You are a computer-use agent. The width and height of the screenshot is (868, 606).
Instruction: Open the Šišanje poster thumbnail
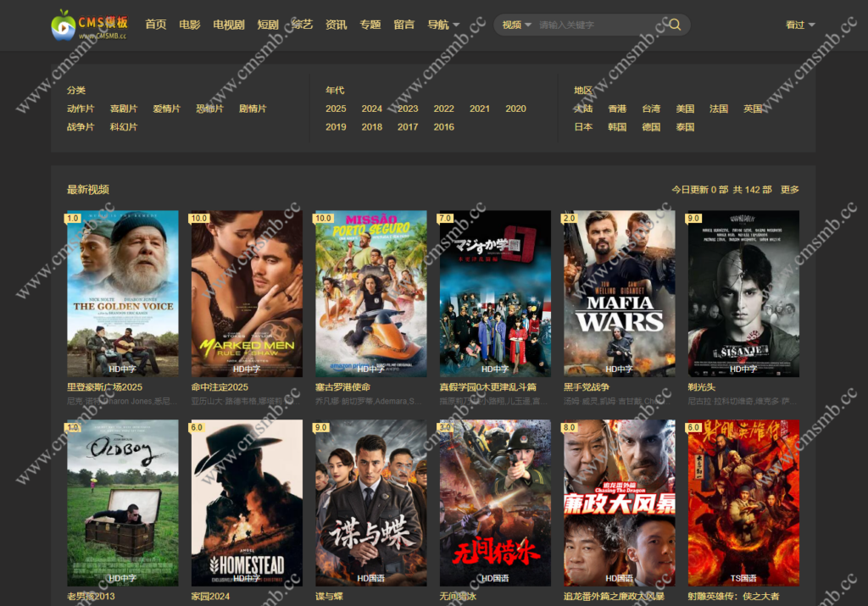[743, 294]
